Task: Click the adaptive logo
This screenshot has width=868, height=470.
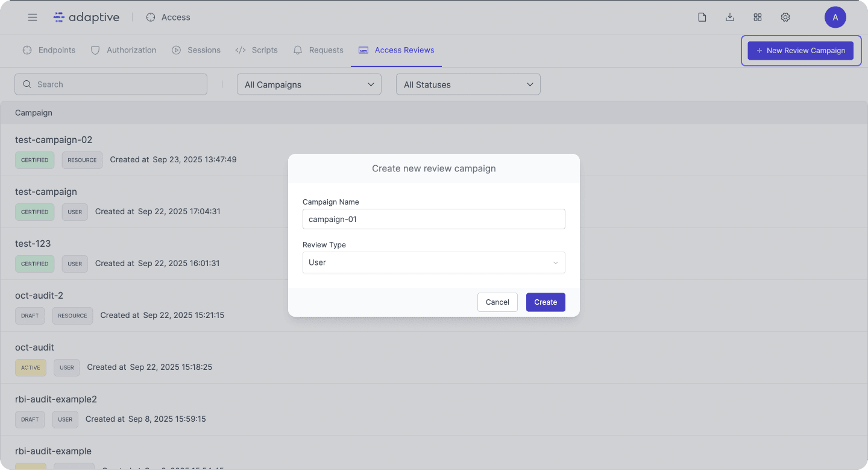Action: coord(86,17)
